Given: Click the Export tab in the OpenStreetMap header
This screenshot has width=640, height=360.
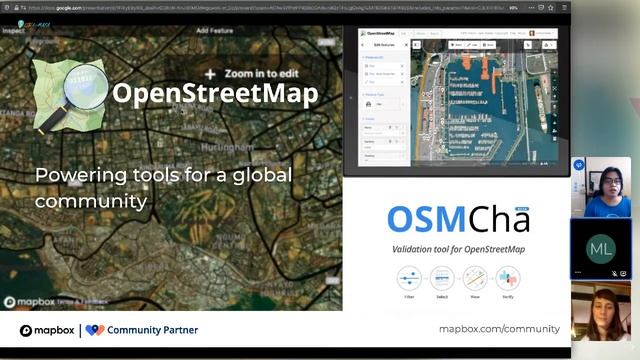Looking at the screenshot, I should pyautogui.click(x=434, y=33).
